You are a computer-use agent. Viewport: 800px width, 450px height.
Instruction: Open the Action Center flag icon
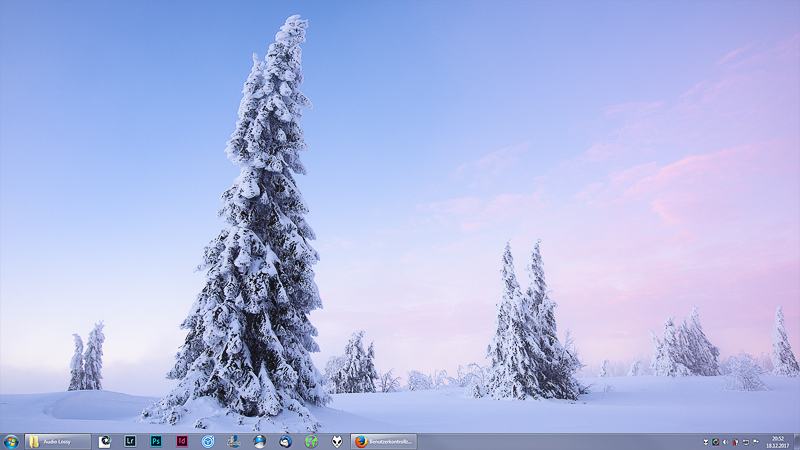point(756,441)
